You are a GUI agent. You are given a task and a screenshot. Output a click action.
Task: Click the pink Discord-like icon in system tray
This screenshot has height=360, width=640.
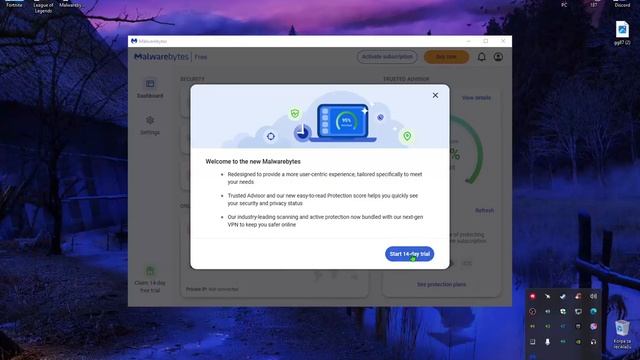(x=593, y=327)
